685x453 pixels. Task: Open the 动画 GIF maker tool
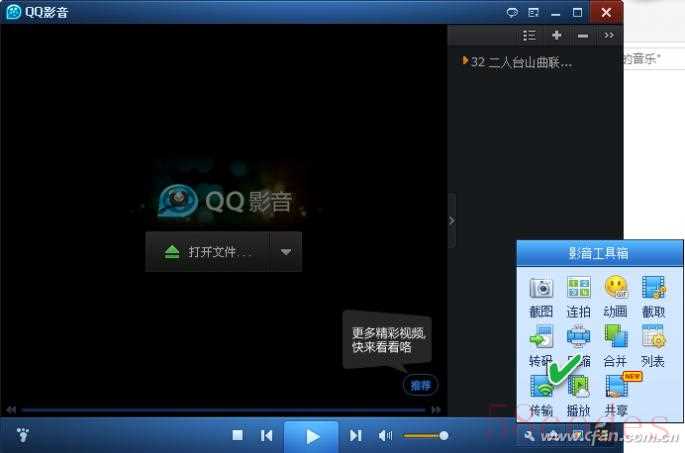click(x=616, y=288)
